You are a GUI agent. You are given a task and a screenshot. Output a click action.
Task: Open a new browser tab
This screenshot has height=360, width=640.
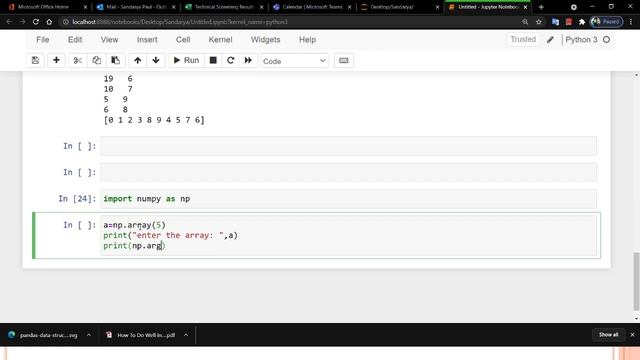541,7
